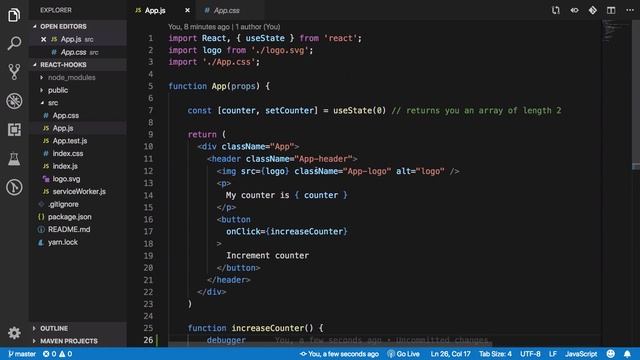Open the Search view in activity bar
The height and width of the screenshot is (360, 640).
[14, 43]
